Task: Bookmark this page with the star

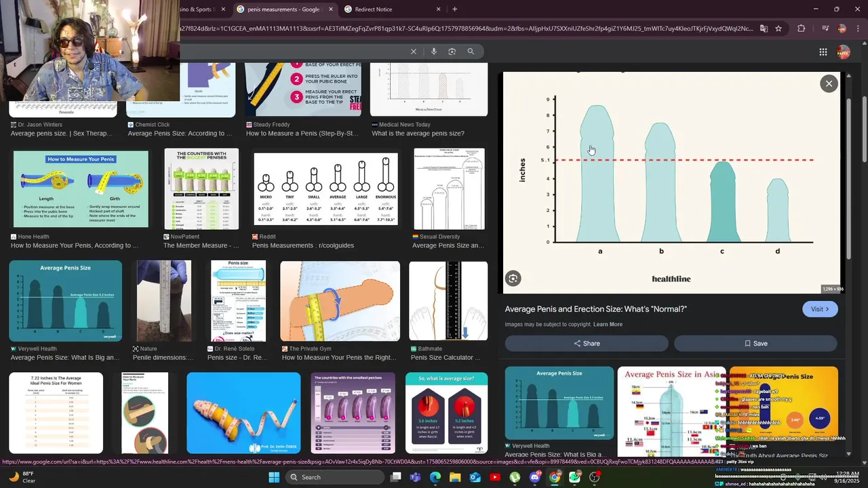Action: coord(778,28)
